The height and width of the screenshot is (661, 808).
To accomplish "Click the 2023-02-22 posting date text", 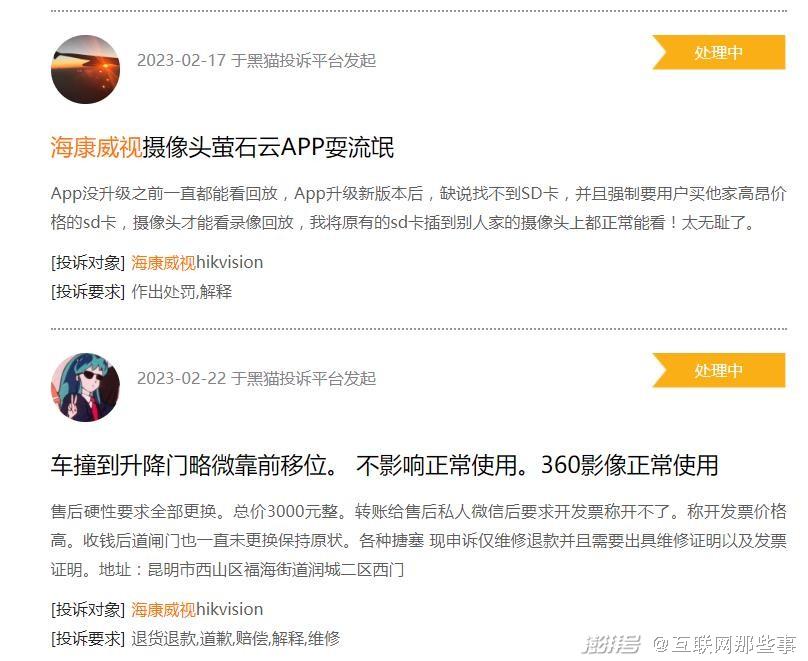I will pyautogui.click(x=181, y=378).
